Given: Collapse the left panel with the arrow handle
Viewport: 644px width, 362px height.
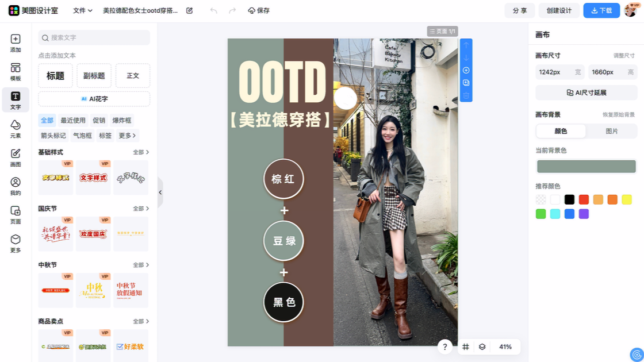Looking at the screenshot, I should point(160,192).
